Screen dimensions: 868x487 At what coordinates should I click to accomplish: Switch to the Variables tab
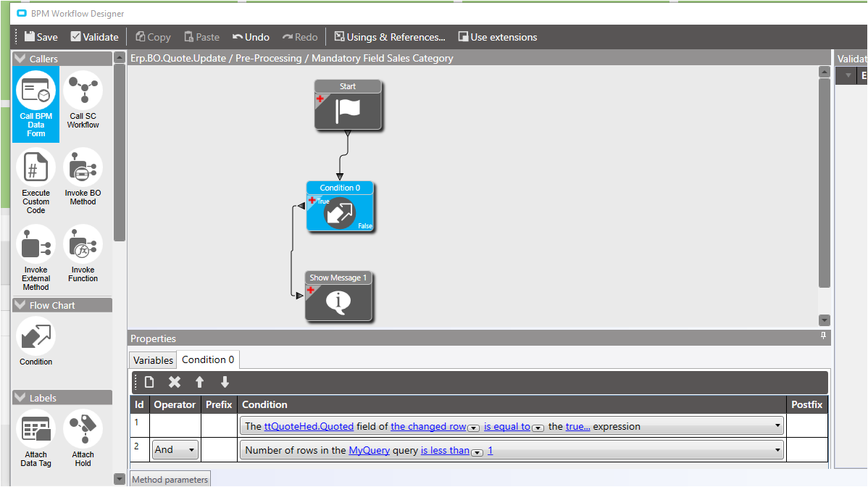tap(153, 359)
